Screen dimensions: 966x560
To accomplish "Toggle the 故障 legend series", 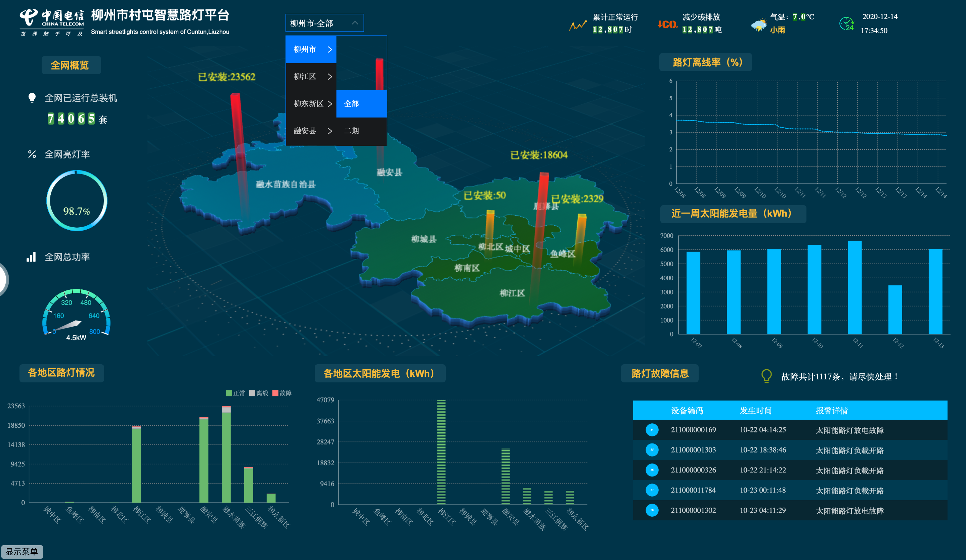I will coord(282,393).
